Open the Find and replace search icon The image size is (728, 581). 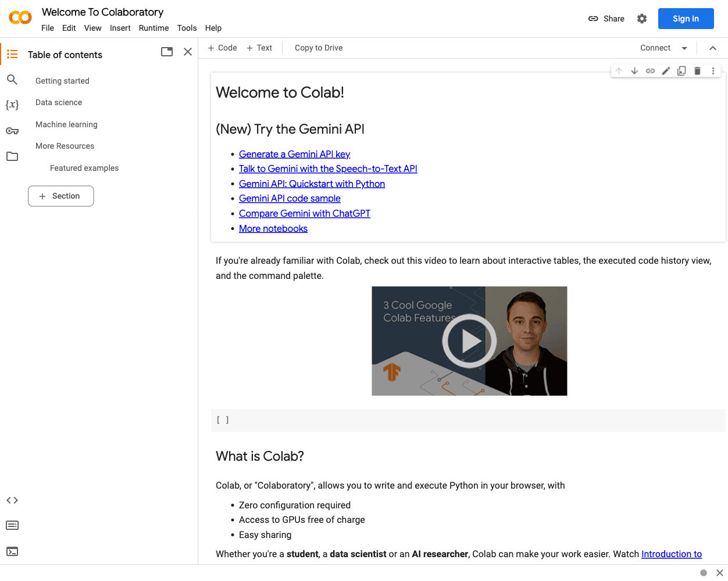(12, 80)
